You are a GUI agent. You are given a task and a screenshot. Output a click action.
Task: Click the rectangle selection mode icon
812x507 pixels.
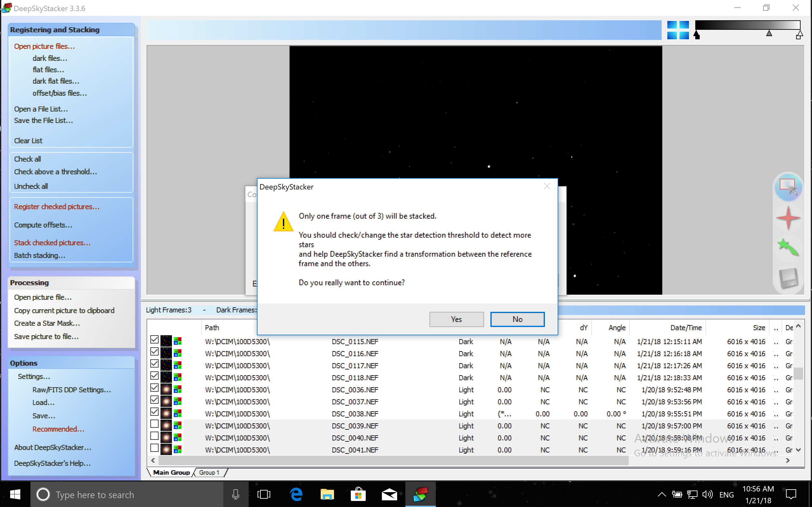pos(788,187)
